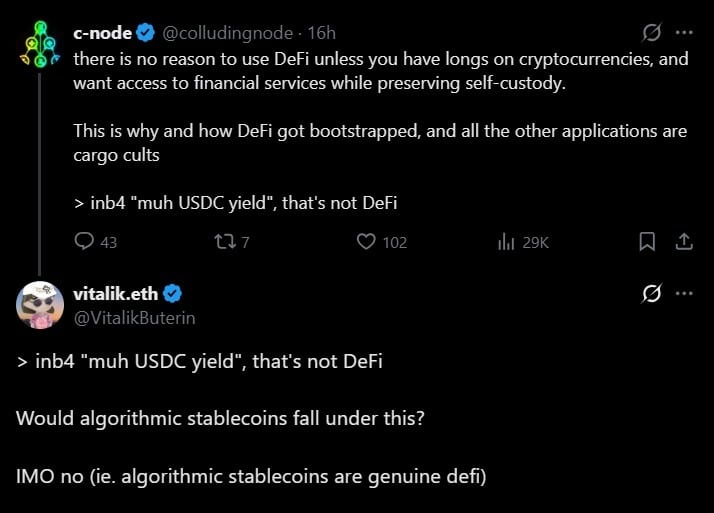This screenshot has width=714, height=513.
Task: Open the c-node display name link
Action: [x=102, y=33]
